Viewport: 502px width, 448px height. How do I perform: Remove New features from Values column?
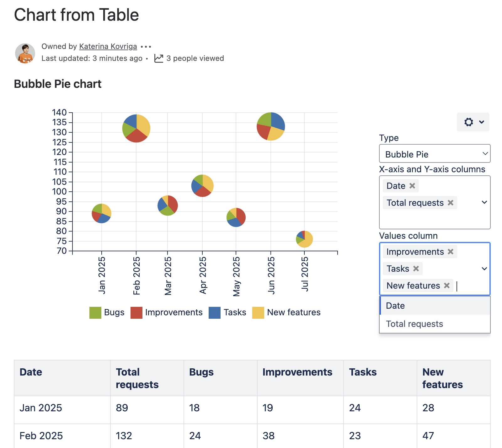447,285
